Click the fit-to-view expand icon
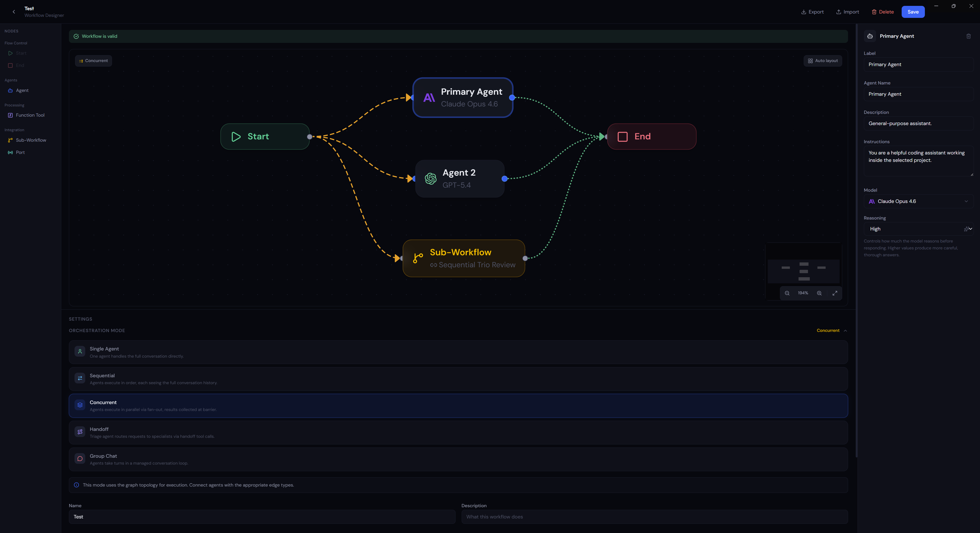980x533 pixels. pos(835,293)
